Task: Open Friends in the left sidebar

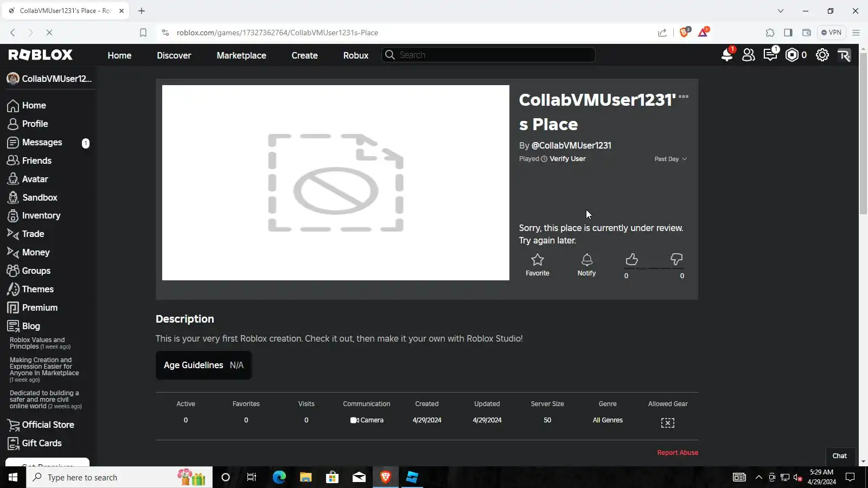Action: 37,160
